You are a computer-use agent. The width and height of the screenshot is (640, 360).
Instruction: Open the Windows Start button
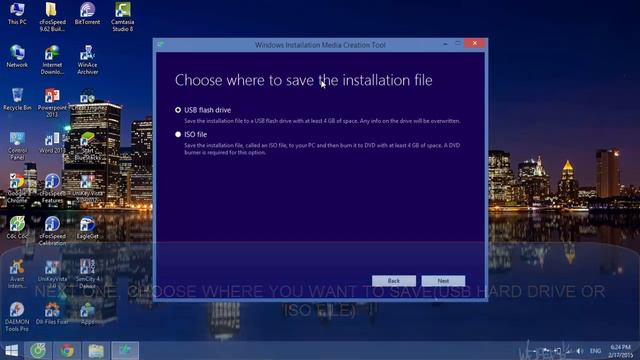pyautogui.click(x=11, y=351)
